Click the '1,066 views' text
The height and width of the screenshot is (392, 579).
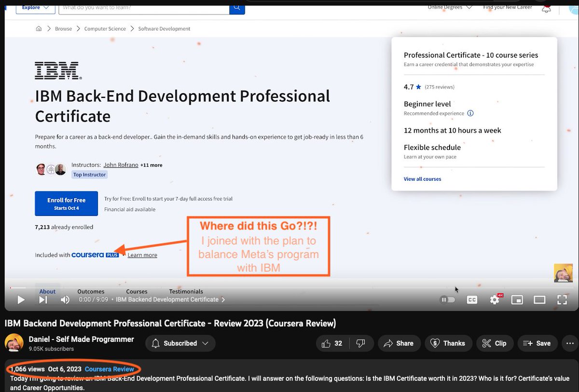click(x=28, y=369)
